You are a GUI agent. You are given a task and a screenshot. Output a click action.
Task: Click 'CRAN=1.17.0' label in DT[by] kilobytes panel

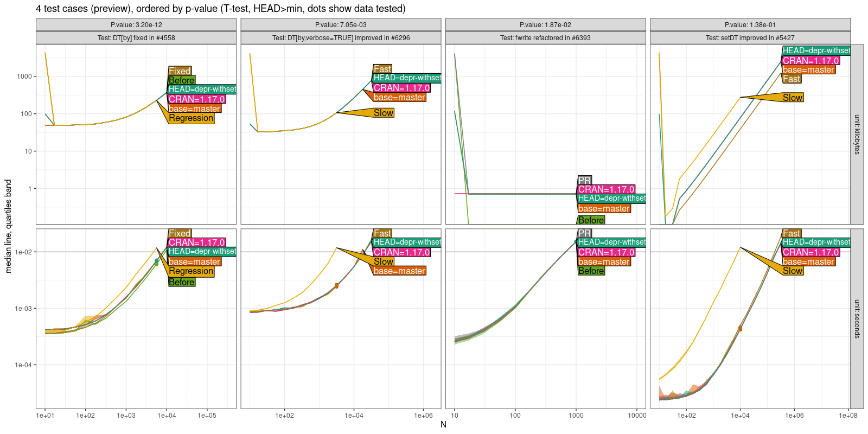pyautogui.click(x=196, y=99)
